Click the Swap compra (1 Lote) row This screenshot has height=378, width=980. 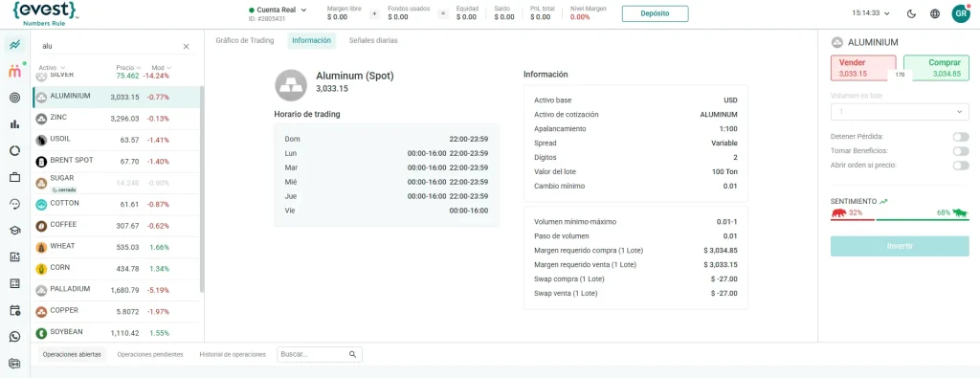[x=635, y=279]
